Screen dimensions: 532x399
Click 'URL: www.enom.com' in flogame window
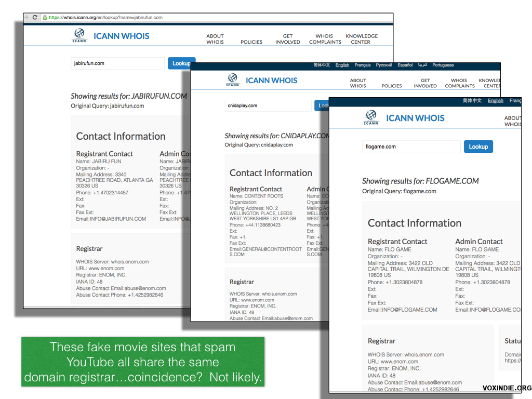pos(393,362)
